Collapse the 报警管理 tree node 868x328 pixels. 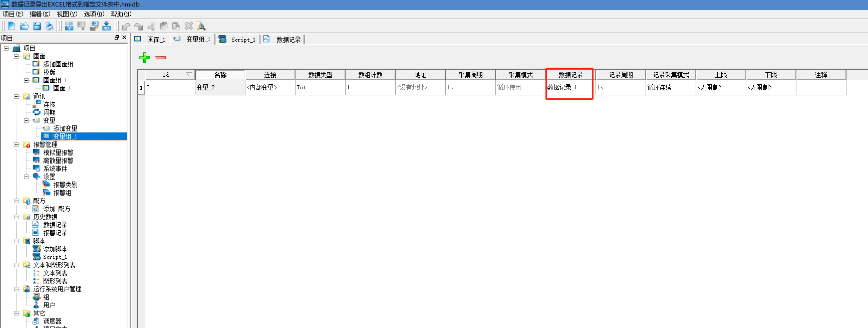17,144
